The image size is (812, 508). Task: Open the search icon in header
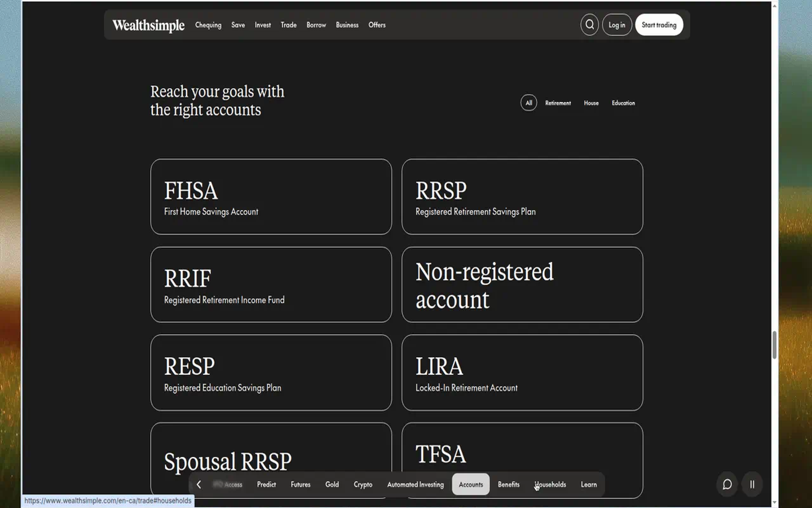(589, 25)
